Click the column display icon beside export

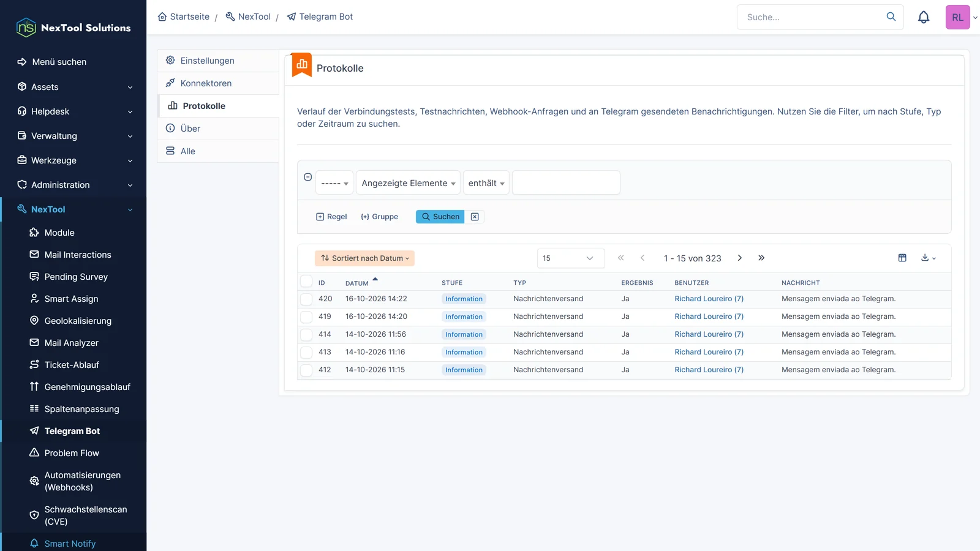pos(902,258)
